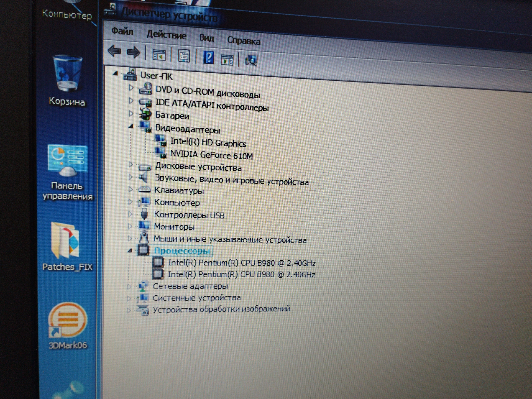The image size is (532, 399).
Task: Select first Intel Pentium B980 processor
Action: point(242,262)
